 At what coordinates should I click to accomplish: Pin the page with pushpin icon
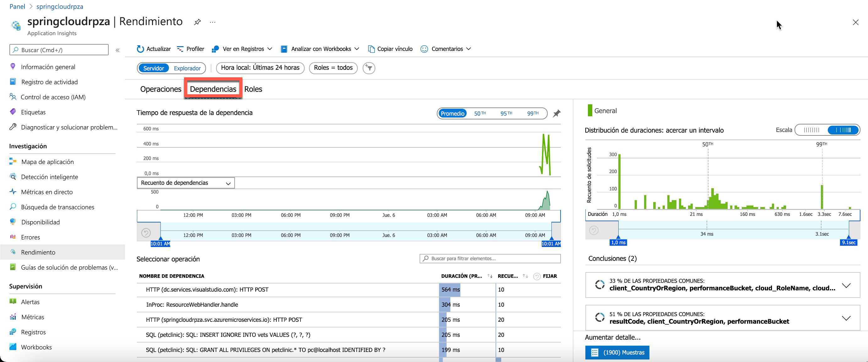198,22
